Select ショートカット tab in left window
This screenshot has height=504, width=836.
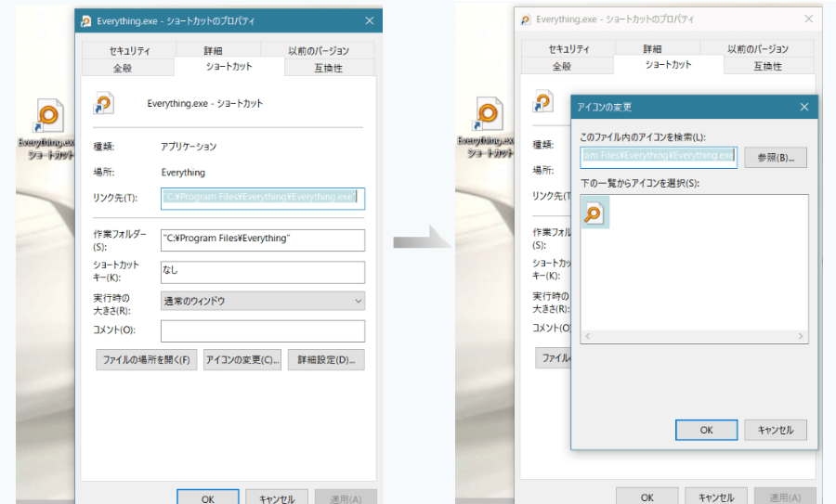(x=229, y=67)
